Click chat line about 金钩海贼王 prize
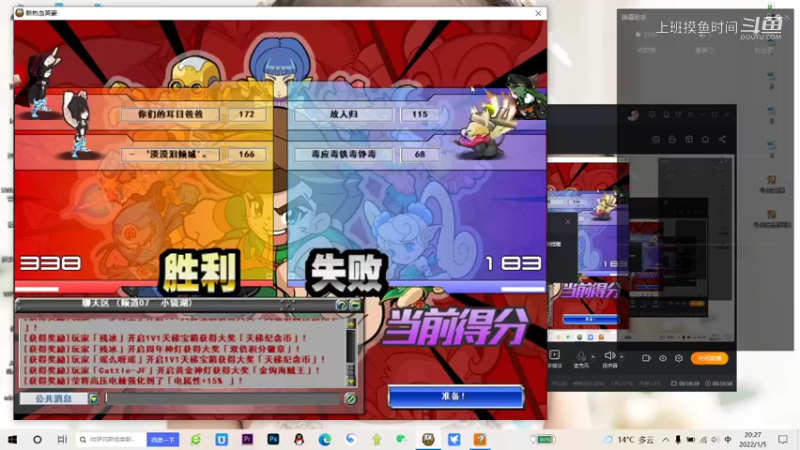Screen dimensions: 800x450 pyautogui.click(x=172, y=370)
